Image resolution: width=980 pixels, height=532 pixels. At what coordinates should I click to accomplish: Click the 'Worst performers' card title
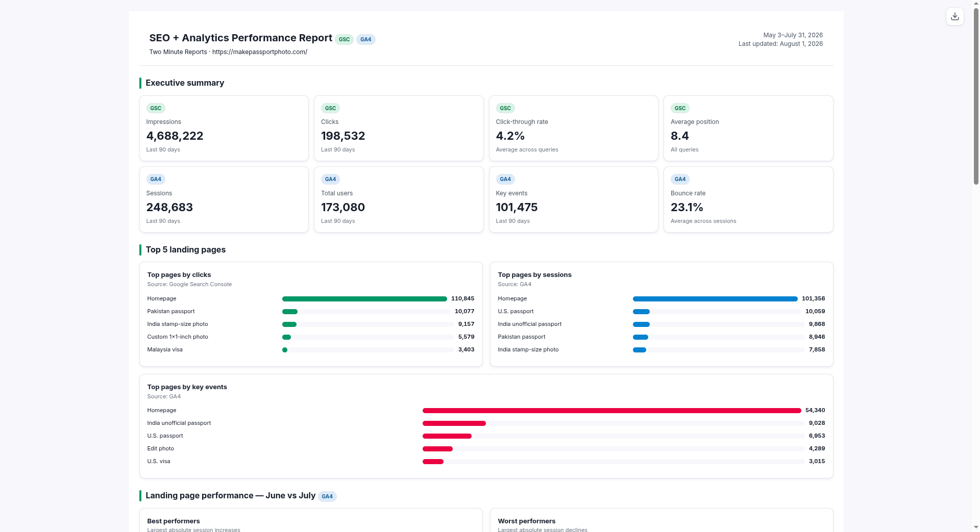point(526,521)
